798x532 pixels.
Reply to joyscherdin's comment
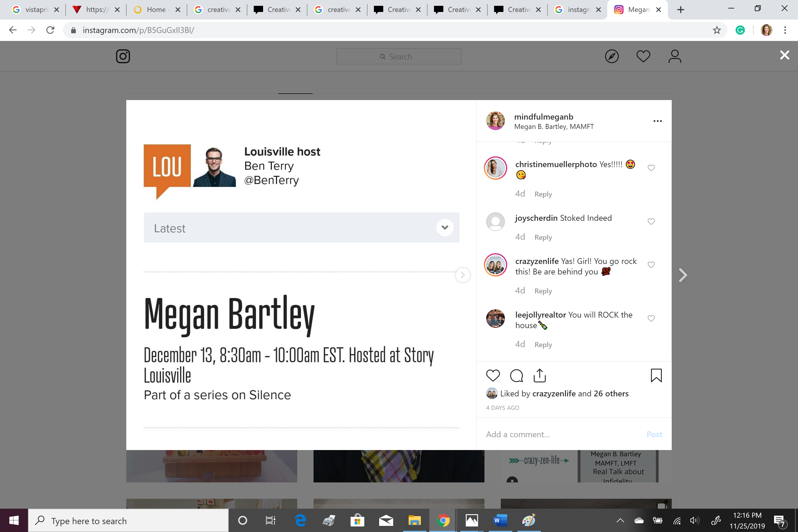coord(543,237)
